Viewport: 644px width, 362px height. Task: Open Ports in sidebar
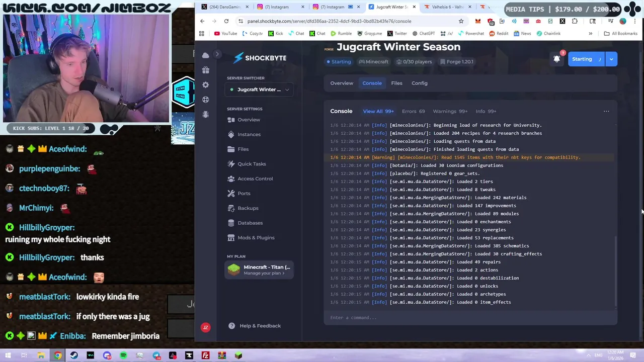coord(244,194)
